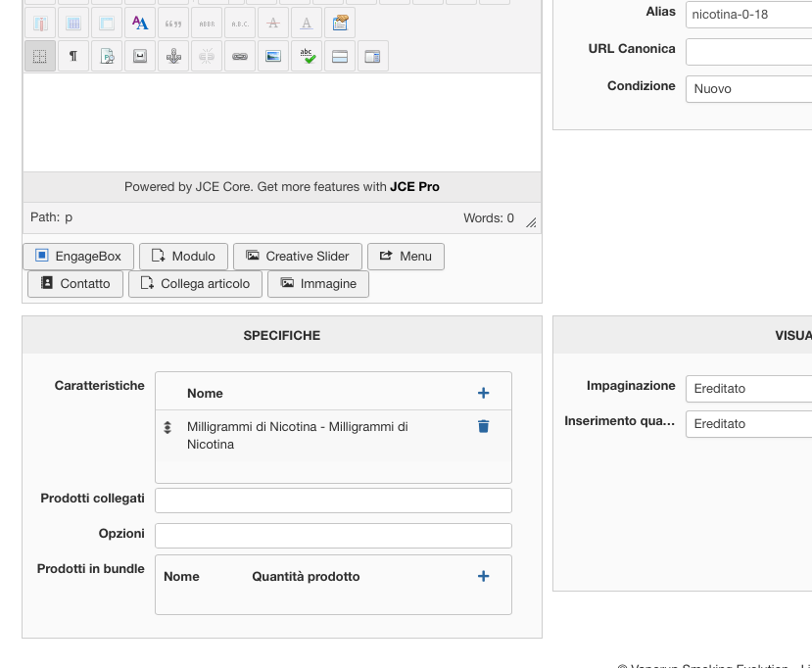Click the Prodotti collegati input field
812x668 pixels.
(x=333, y=501)
